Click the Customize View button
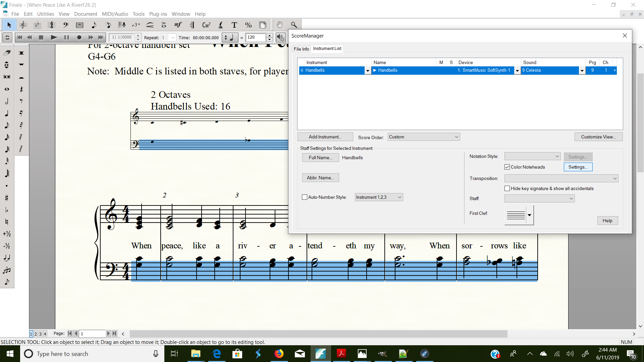Viewport: 644px width, 362px height. (x=598, y=137)
